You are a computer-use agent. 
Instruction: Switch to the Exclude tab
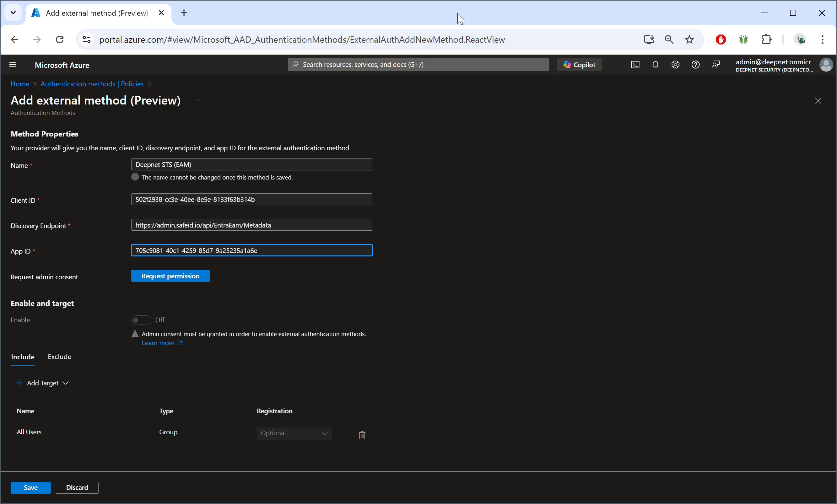click(59, 356)
